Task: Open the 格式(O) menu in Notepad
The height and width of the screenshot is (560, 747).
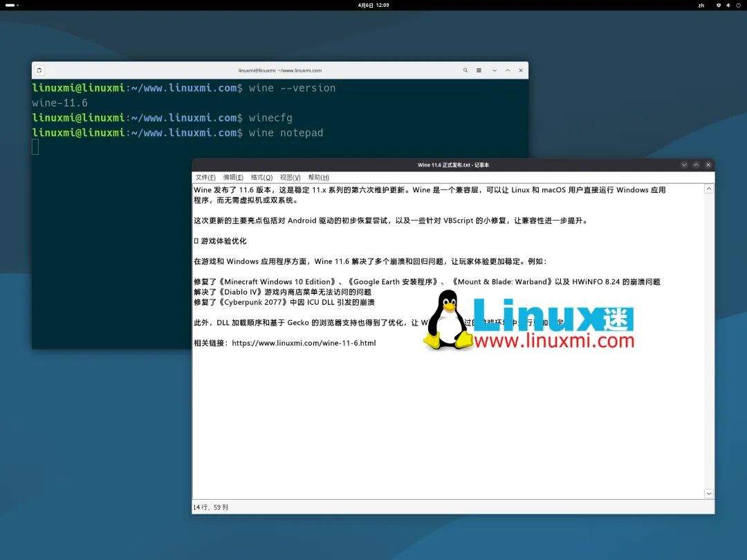Action: [x=261, y=177]
